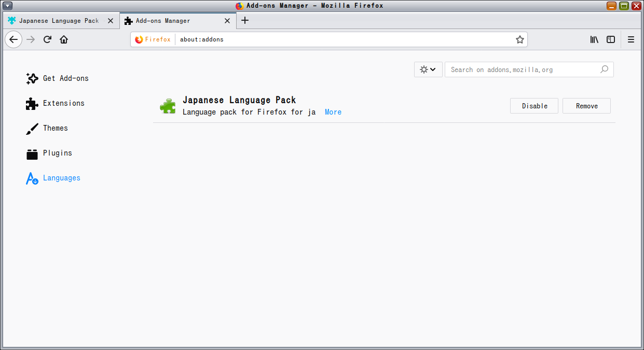
Task: Switch to the Japanese Language Pack tab
Action: point(61,21)
